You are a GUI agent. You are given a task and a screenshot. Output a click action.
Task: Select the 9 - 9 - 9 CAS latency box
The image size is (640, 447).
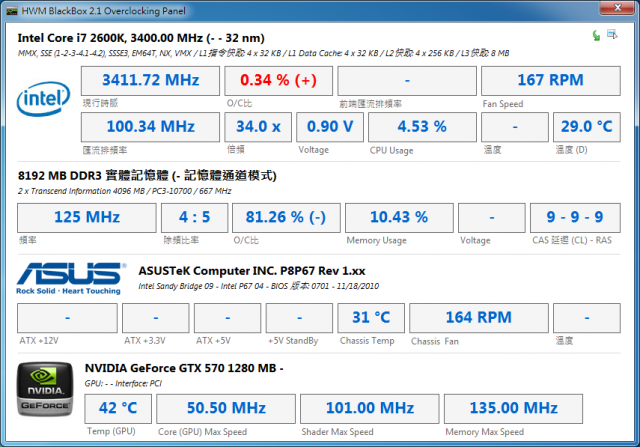[x=575, y=218]
